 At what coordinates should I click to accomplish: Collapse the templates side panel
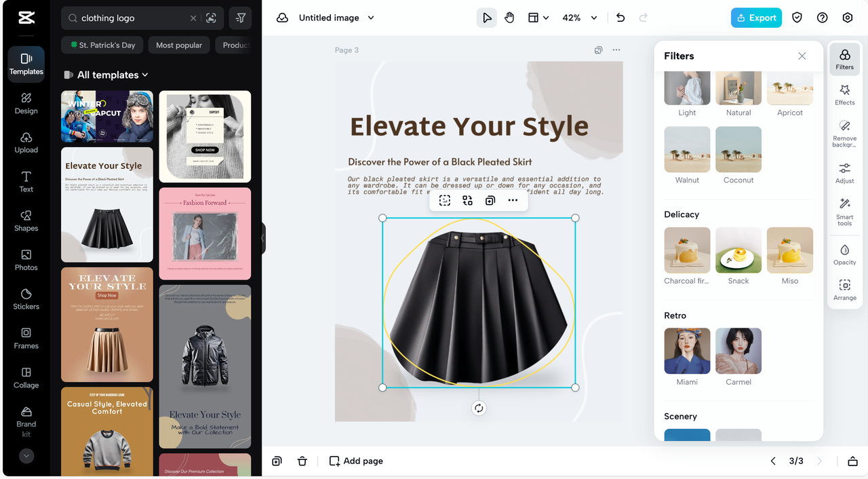pyautogui.click(x=262, y=239)
